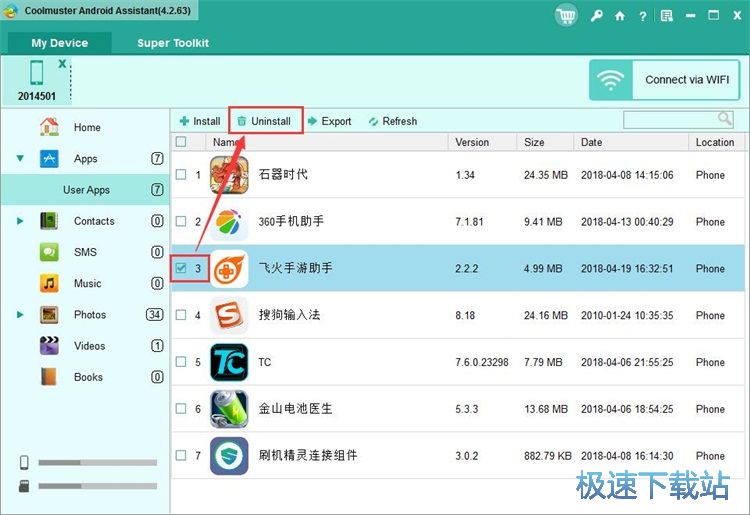Sort by the Version column header

pyautogui.click(x=482, y=142)
